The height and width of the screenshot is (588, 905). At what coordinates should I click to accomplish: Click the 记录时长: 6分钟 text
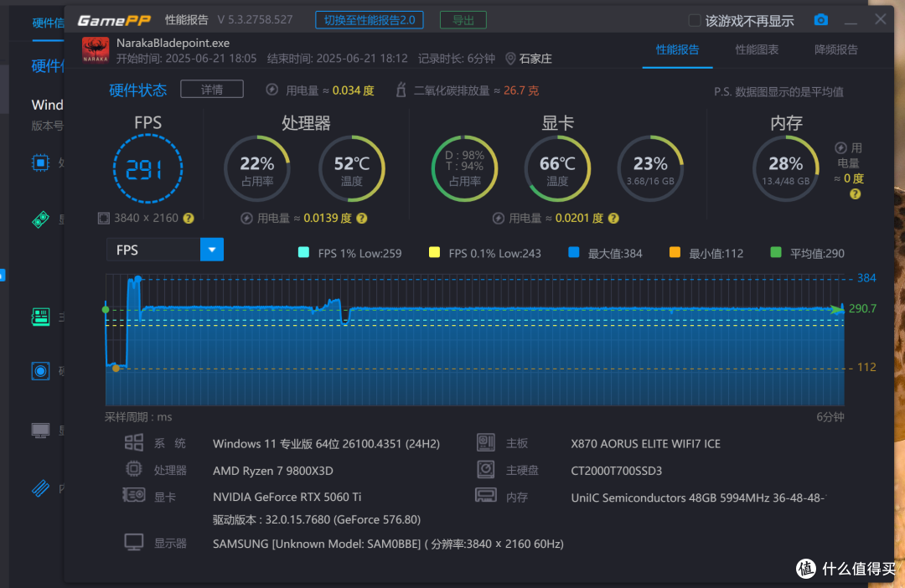pos(457,59)
